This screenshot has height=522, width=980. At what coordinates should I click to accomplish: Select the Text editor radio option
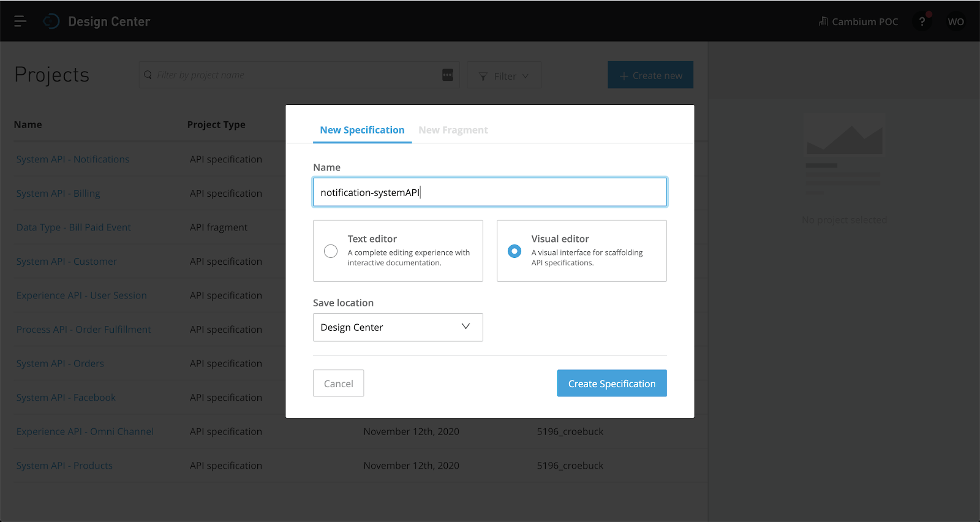coord(331,251)
